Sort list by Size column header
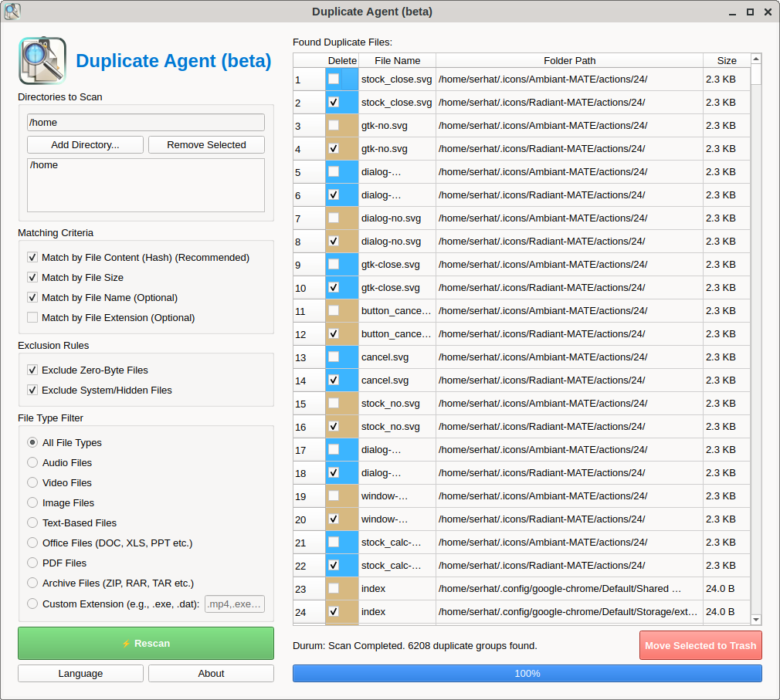Viewport: 780px width, 700px height. pos(726,60)
